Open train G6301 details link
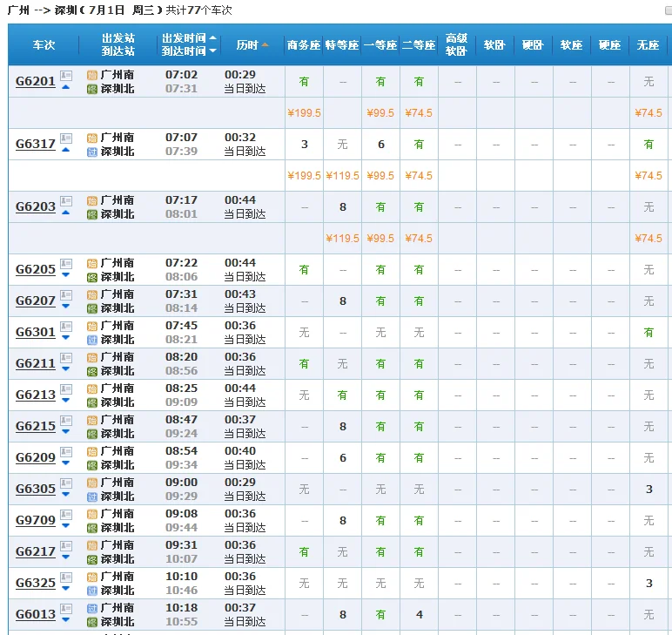Viewport: 672px width, 635px height. coord(36,332)
